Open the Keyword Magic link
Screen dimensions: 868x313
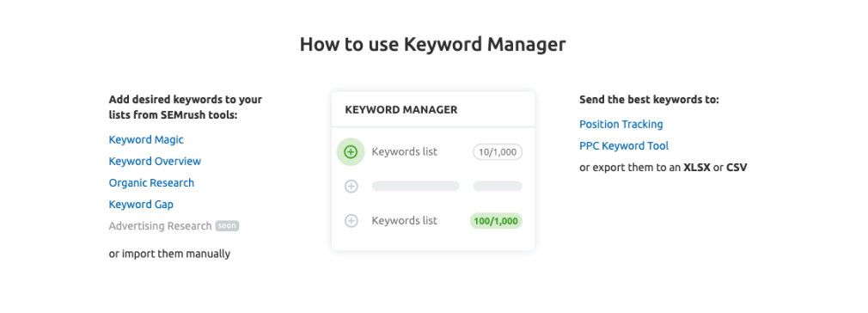click(146, 139)
